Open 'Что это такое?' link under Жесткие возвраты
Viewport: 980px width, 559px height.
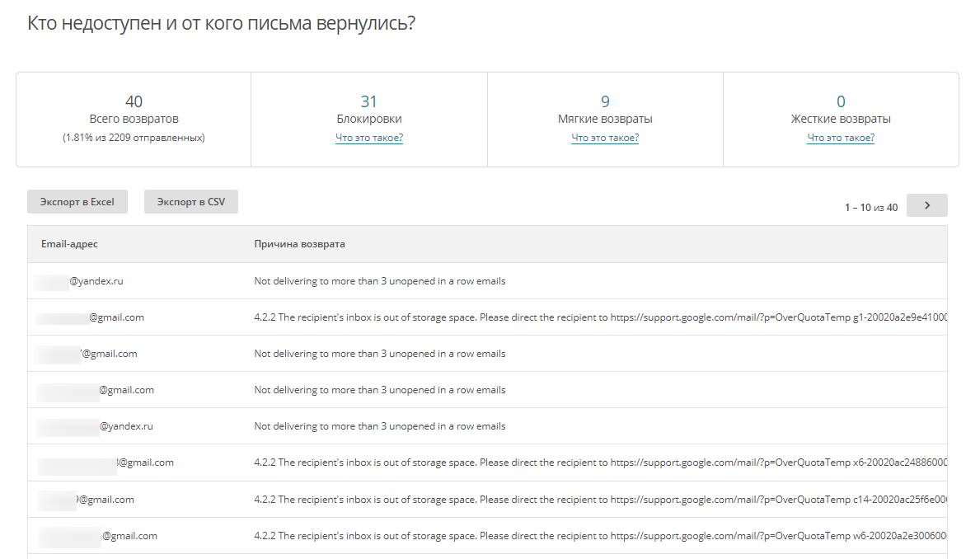841,138
